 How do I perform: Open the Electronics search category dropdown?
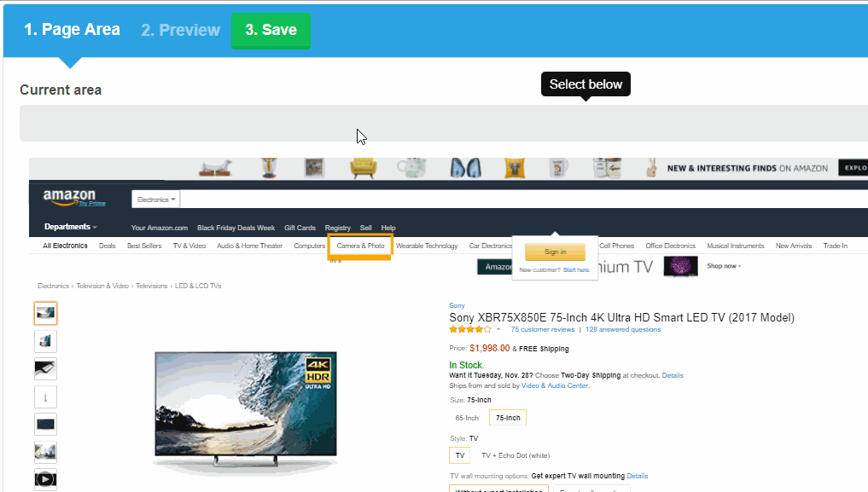155,198
